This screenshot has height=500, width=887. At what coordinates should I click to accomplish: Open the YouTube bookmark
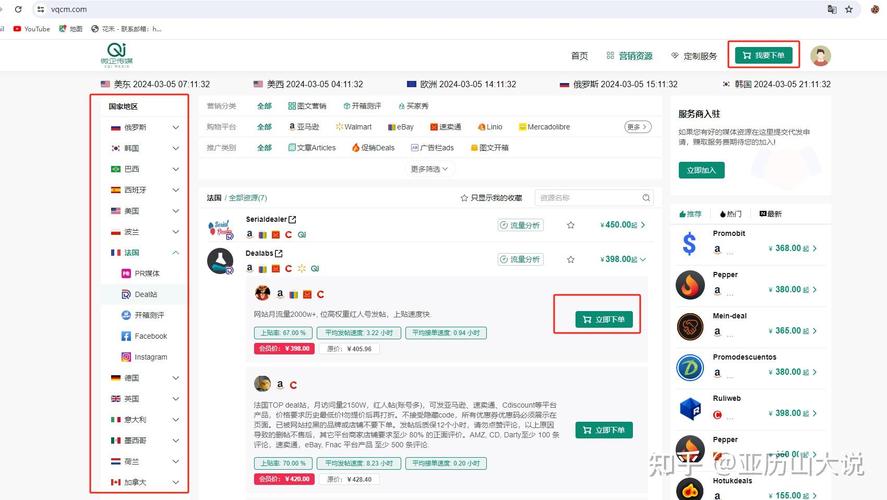click(x=32, y=28)
